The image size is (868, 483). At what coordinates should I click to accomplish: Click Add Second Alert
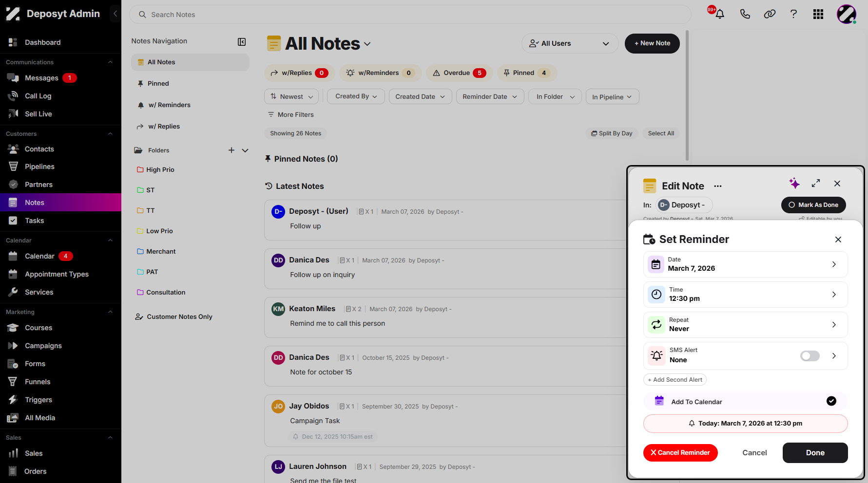pyautogui.click(x=675, y=380)
